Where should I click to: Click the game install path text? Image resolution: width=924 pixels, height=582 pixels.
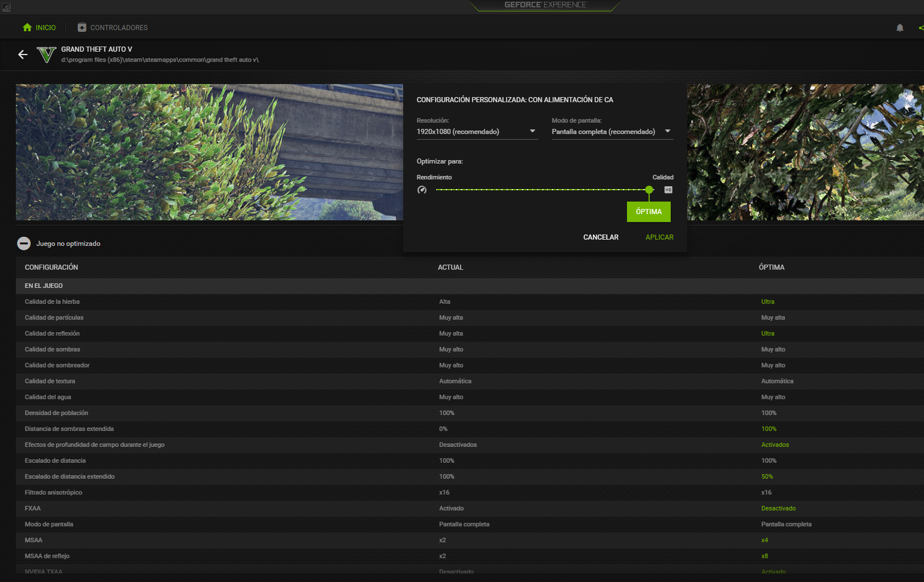(x=160, y=60)
